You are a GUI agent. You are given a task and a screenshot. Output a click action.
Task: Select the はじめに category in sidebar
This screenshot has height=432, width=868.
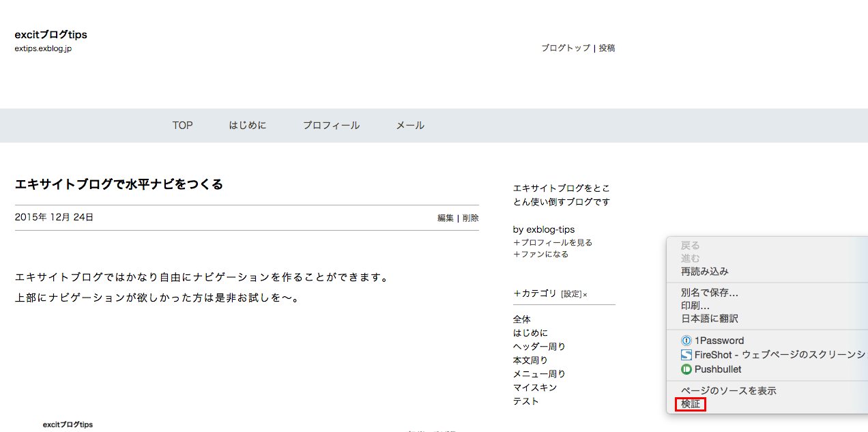pyautogui.click(x=530, y=333)
